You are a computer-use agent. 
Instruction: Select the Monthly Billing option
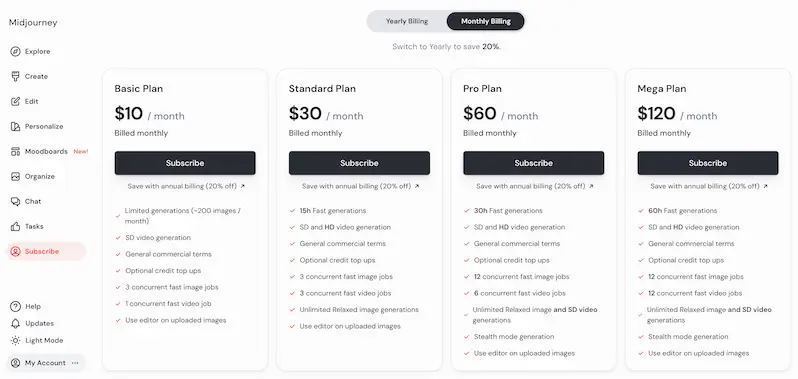click(486, 21)
